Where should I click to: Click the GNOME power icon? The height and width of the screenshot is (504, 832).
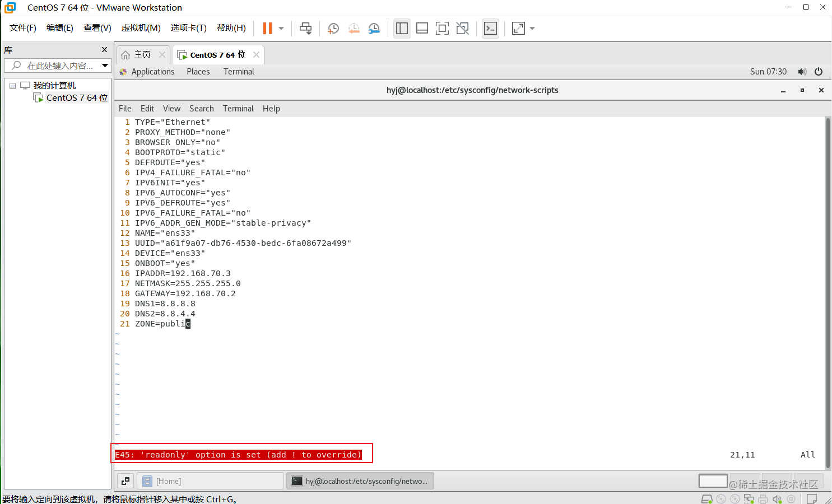click(x=819, y=72)
